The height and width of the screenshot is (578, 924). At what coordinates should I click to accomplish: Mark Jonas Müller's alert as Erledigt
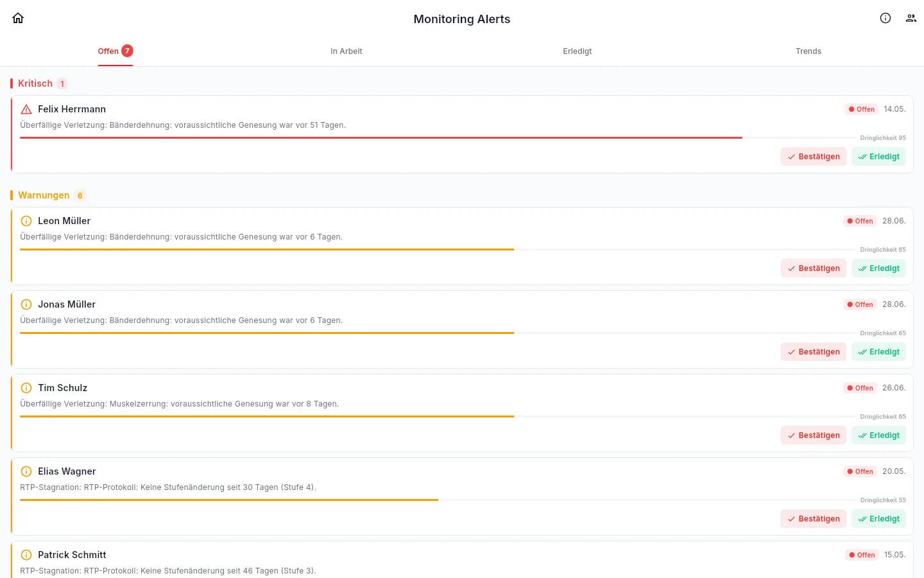click(x=878, y=352)
